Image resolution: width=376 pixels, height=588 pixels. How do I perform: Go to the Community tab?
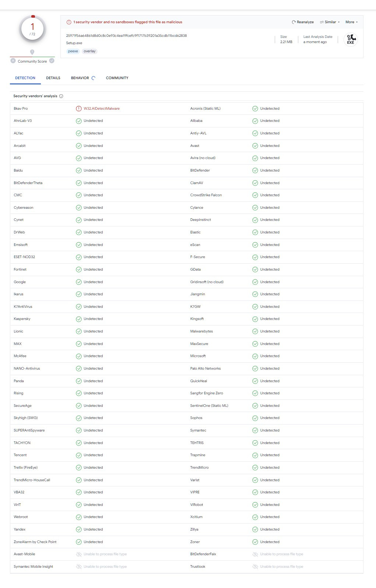coord(117,78)
